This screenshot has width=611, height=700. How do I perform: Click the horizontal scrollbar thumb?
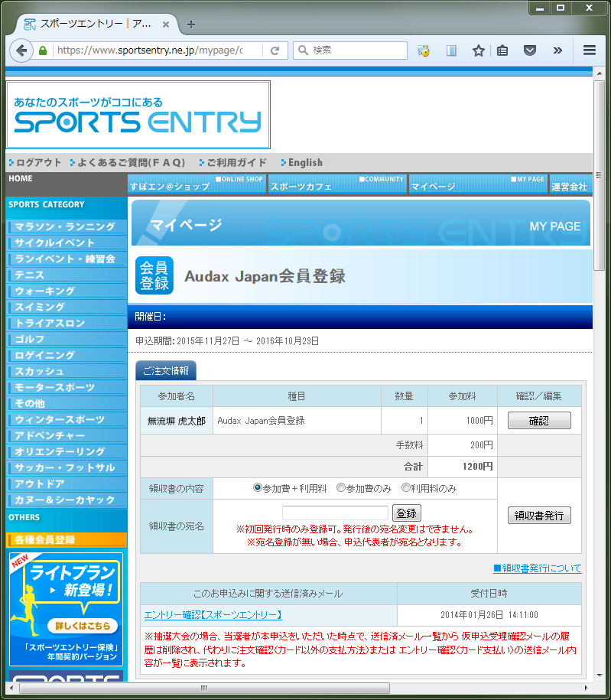click(x=204, y=688)
